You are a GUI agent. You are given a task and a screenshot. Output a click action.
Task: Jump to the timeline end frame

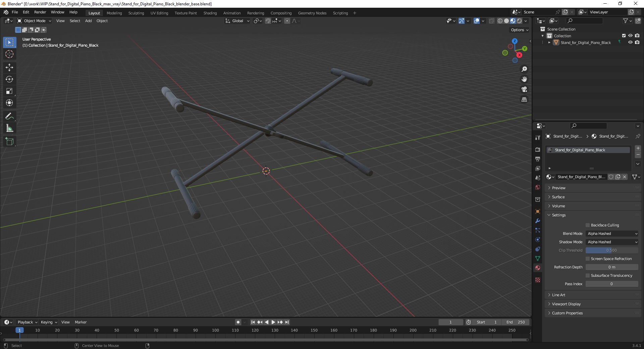coord(287,322)
